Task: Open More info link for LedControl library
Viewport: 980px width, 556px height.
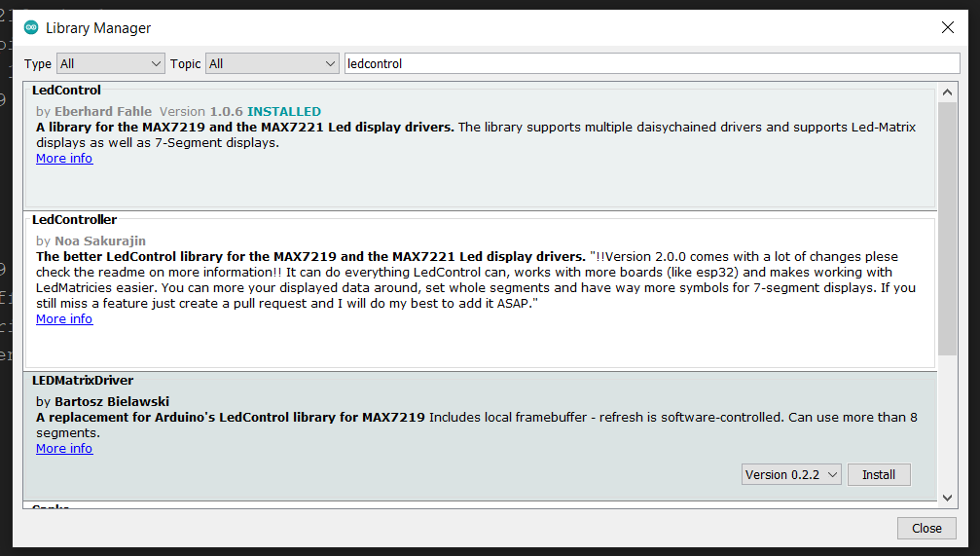Action: click(x=64, y=159)
